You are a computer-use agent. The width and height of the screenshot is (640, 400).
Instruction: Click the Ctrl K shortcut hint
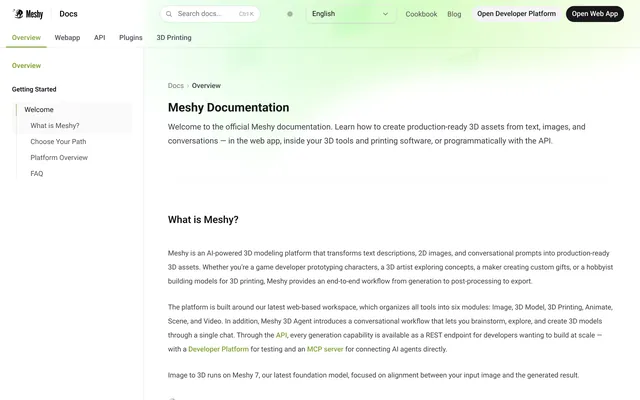(246, 14)
